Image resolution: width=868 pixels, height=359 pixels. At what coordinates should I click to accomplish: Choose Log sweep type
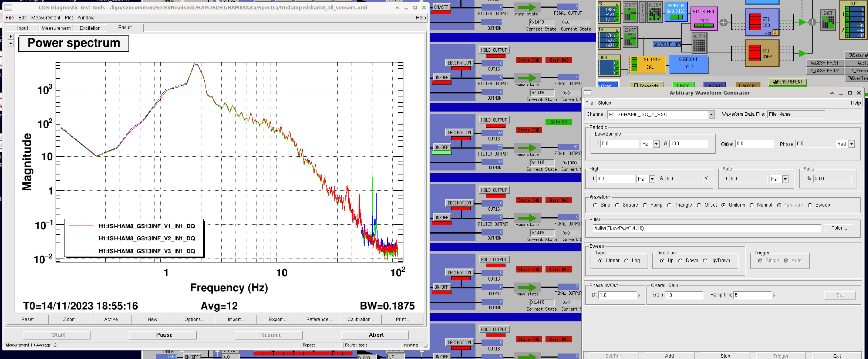click(626, 261)
